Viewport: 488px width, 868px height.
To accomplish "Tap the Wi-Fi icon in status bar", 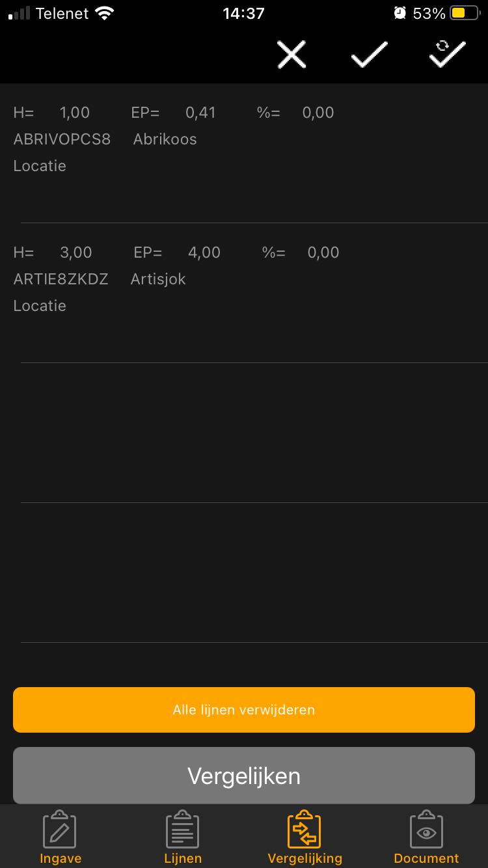I will (103, 13).
